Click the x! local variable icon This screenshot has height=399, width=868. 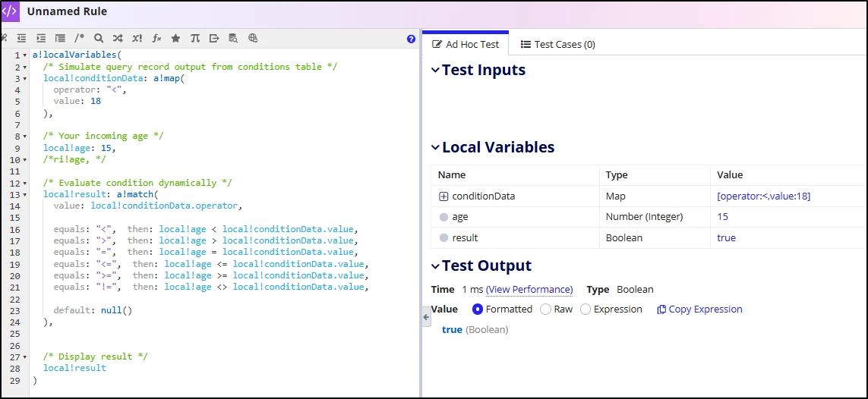tap(137, 38)
